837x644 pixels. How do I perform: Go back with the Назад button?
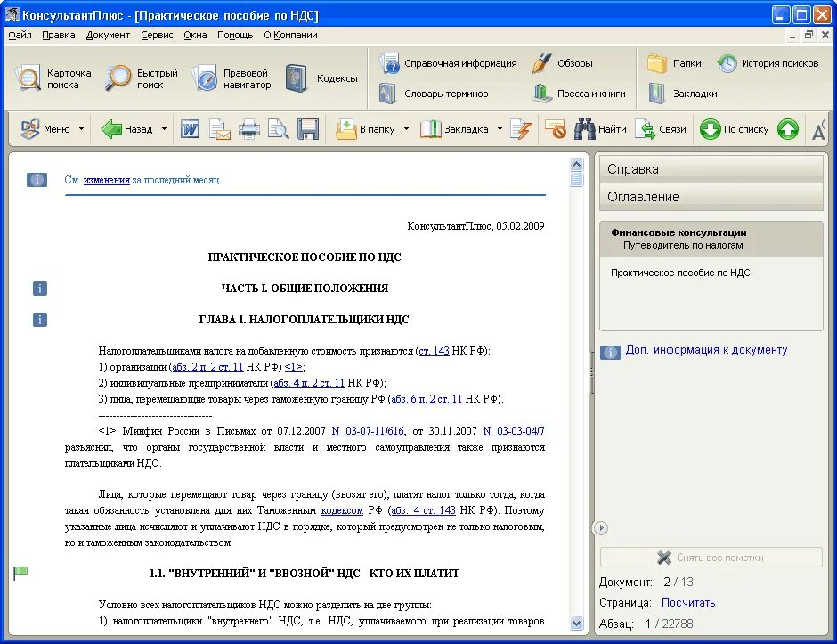pos(127,129)
